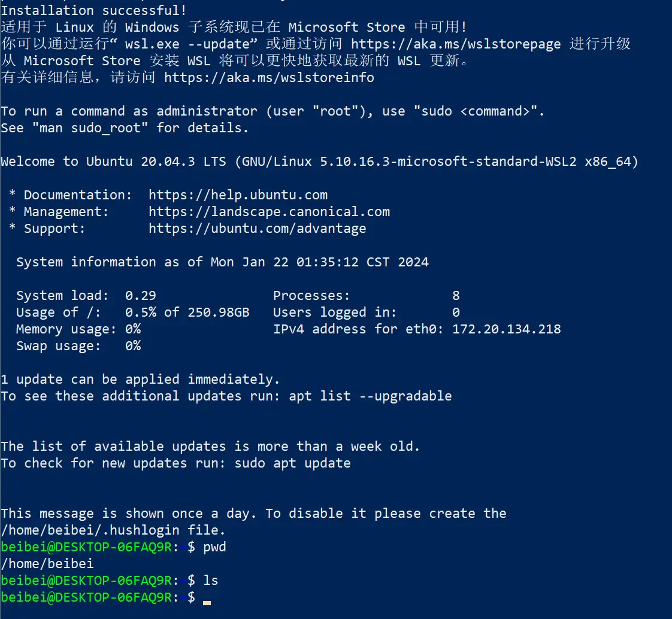Click the 'wsl.exe --update' command text
Image resolution: width=672 pixels, height=619 pixels.
pos(187,44)
